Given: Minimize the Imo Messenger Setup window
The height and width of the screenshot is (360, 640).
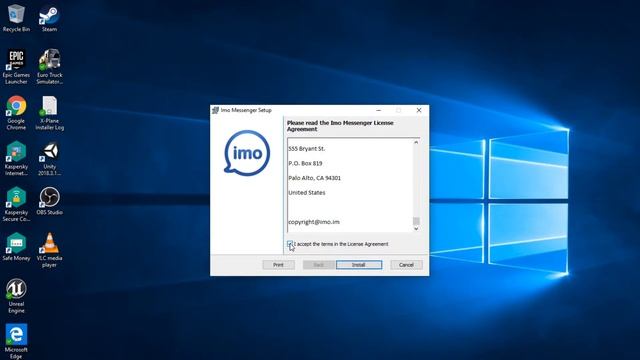Looking at the screenshot, I should 378,110.
